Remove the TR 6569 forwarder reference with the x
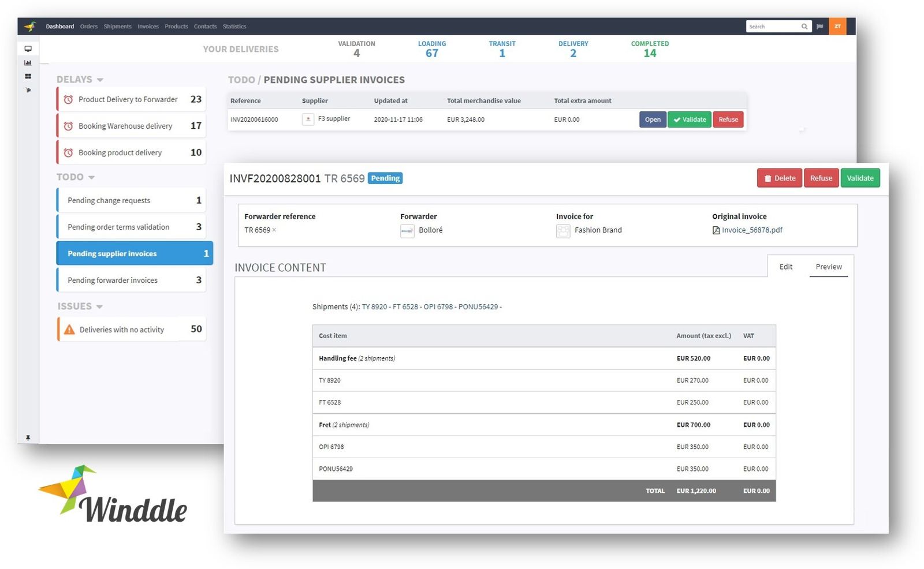The height and width of the screenshot is (569, 924). pyautogui.click(x=274, y=230)
